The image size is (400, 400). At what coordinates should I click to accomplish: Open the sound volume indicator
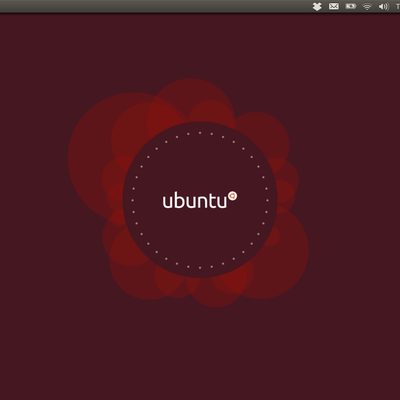pyautogui.click(x=384, y=6)
